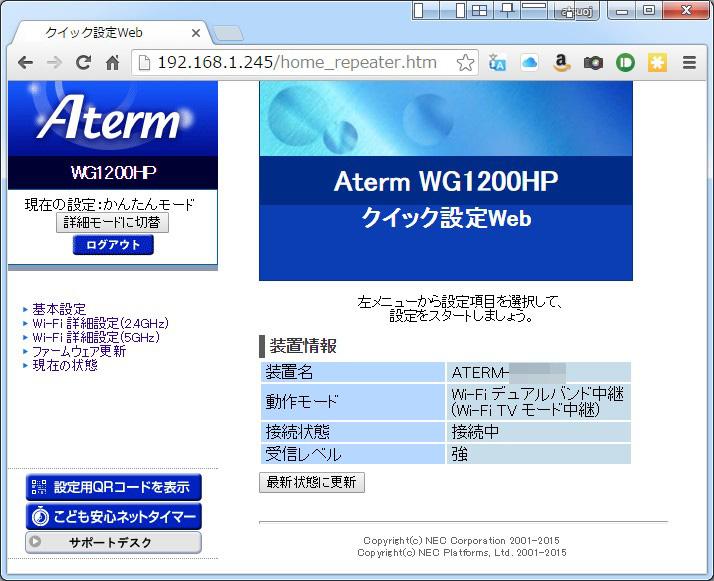The height and width of the screenshot is (581, 714).
Task: Minimize the browser window
Action: coord(622,10)
